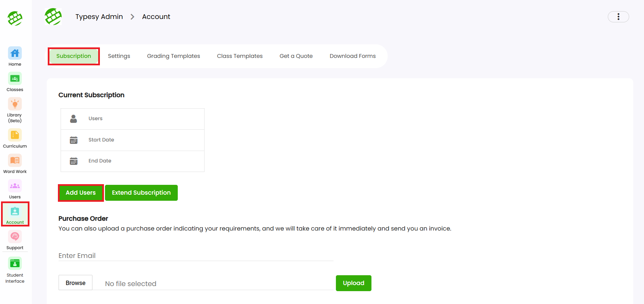Click the Enter Email input field
Image resolution: width=644 pixels, height=304 pixels.
pos(196,256)
